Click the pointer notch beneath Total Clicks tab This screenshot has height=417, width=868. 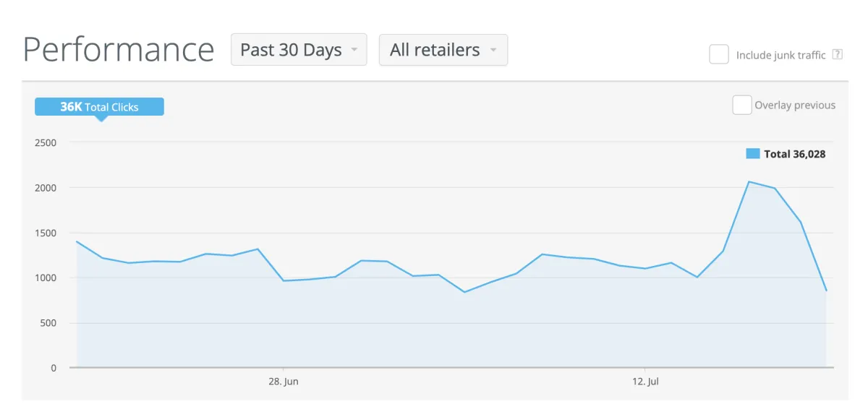101,119
